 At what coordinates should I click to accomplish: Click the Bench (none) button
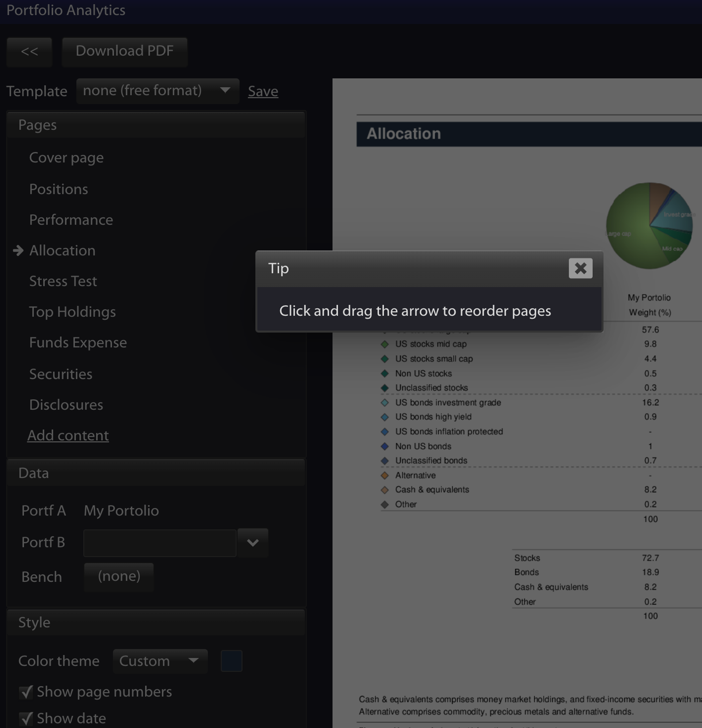pos(119,577)
